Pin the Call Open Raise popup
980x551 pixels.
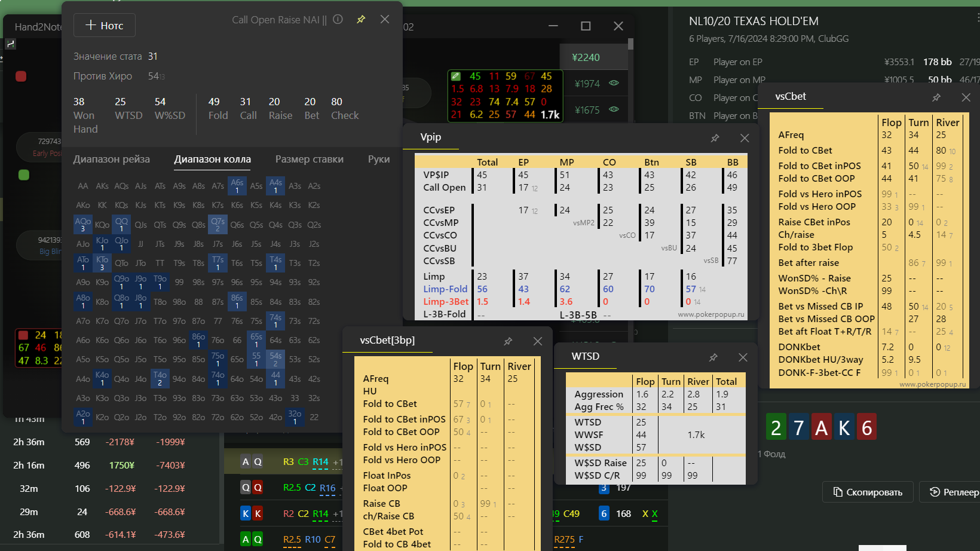(361, 19)
